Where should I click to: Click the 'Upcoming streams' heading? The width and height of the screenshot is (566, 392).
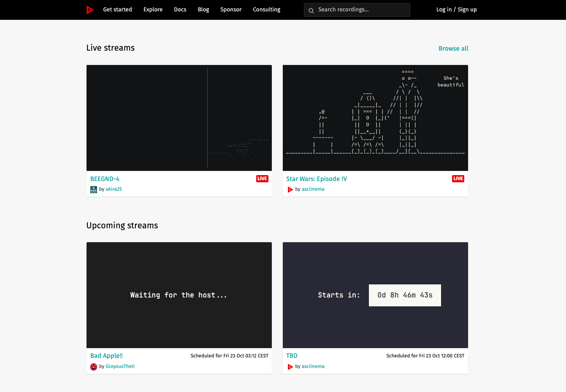122,226
